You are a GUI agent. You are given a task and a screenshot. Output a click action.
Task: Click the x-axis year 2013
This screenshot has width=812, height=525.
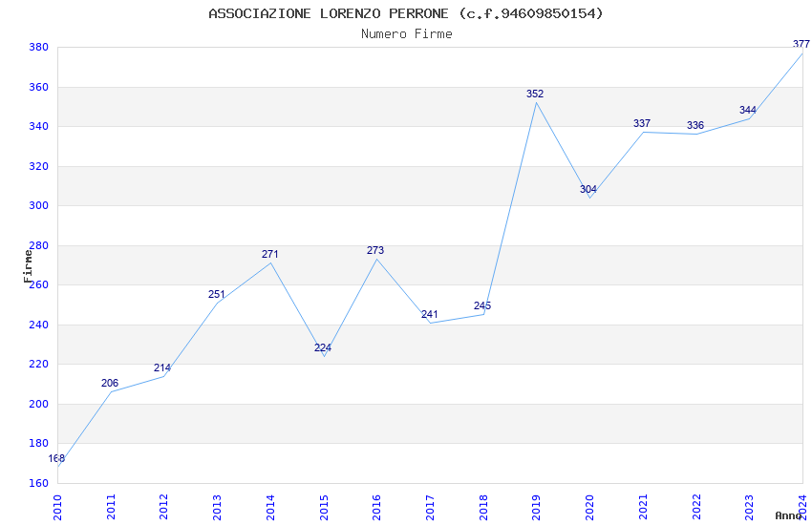(217, 507)
